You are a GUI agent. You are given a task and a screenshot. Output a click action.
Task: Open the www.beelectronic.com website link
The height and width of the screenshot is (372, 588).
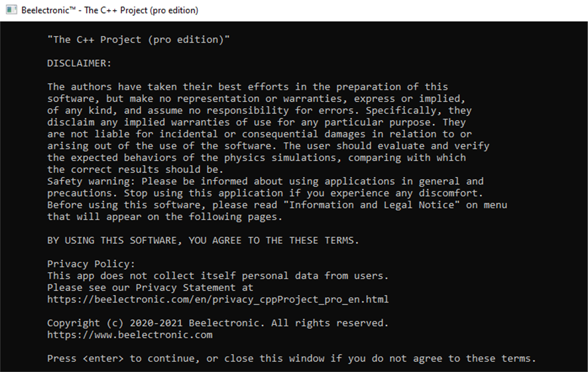[130, 335]
